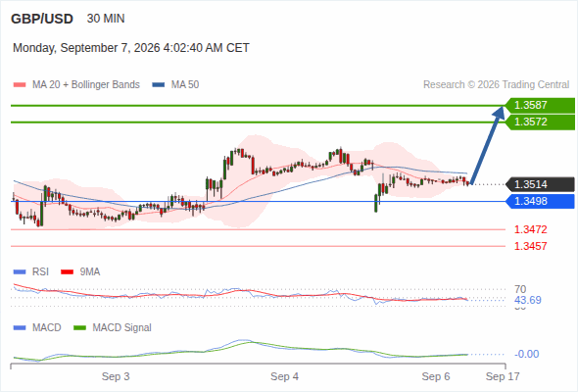The image size is (578, 392).
Task: Click the RSI value 43.69 label
Action: (528, 300)
